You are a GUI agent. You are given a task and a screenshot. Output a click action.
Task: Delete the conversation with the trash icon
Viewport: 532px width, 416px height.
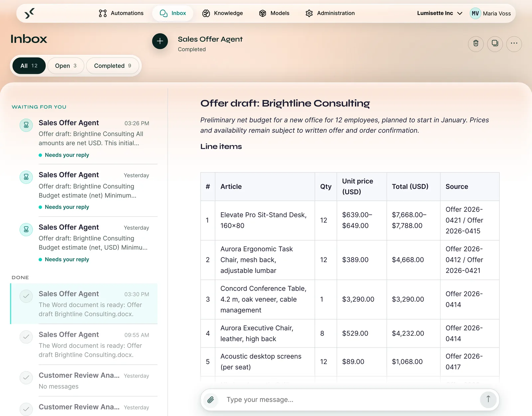point(476,43)
